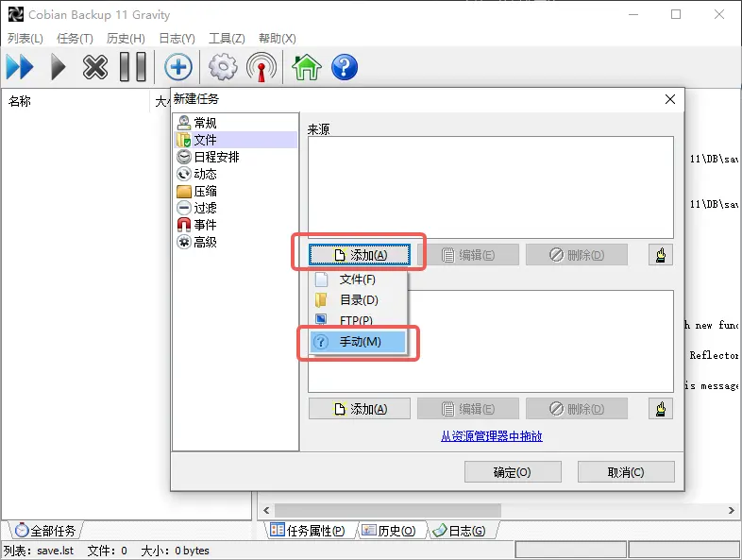
Task: Click the disabled 编辑(E) button under source
Action: [x=468, y=255]
